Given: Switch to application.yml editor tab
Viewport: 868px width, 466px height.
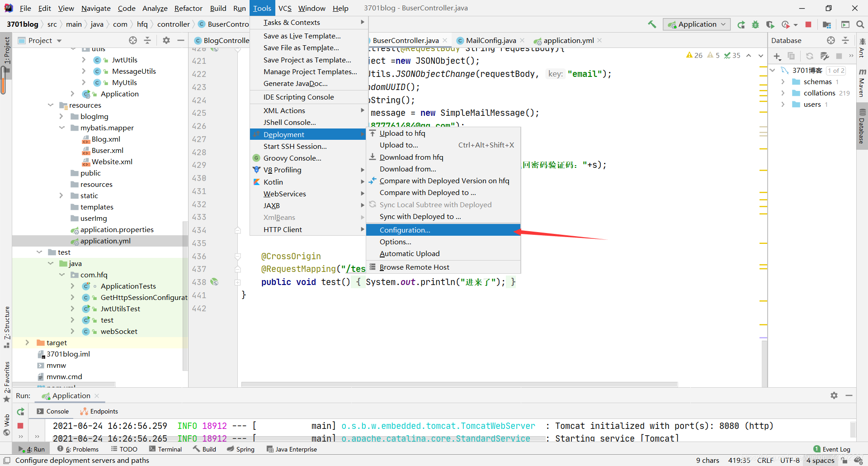Looking at the screenshot, I should pos(568,40).
